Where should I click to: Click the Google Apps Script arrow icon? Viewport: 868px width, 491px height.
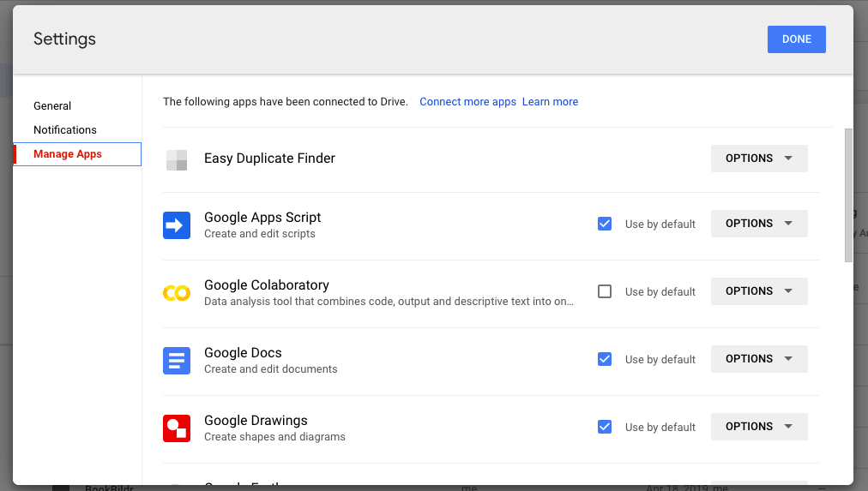click(177, 225)
